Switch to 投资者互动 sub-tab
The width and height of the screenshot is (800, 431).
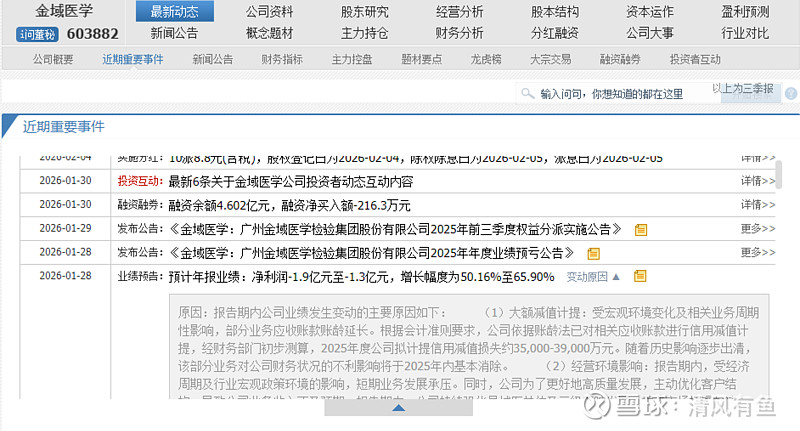[x=695, y=59]
